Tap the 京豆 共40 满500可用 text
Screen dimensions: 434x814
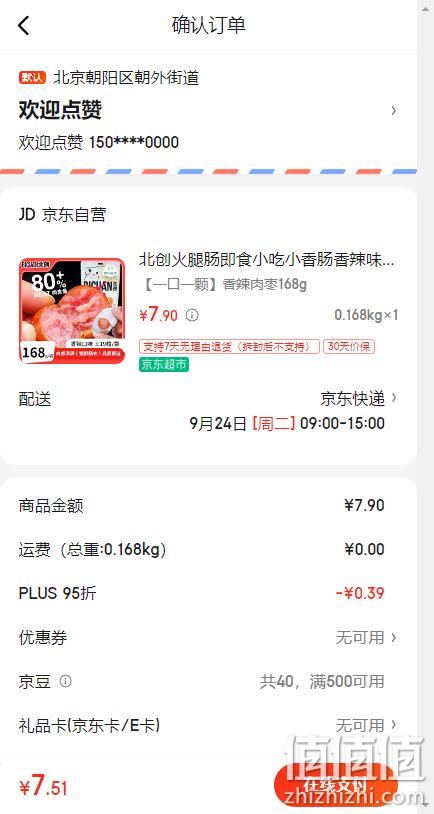[x=322, y=681]
